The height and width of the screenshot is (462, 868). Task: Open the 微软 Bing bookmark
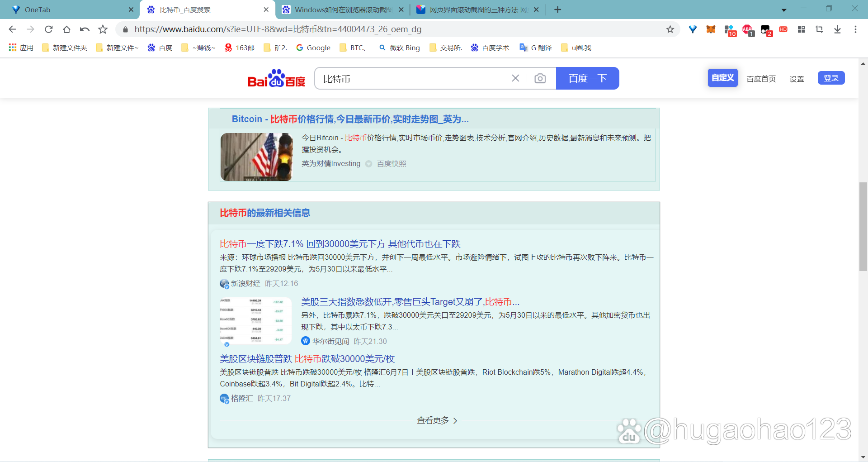pyautogui.click(x=399, y=48)
